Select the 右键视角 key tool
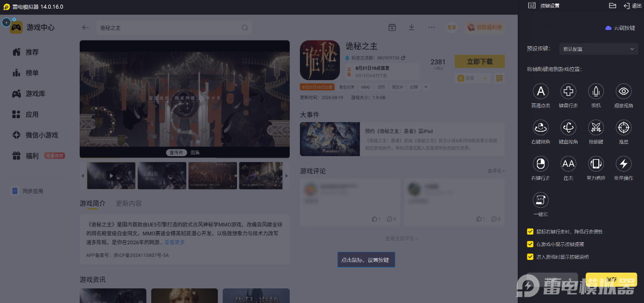Screen dimensions: 644x303 pyautogui.click(x=541, y=128)
